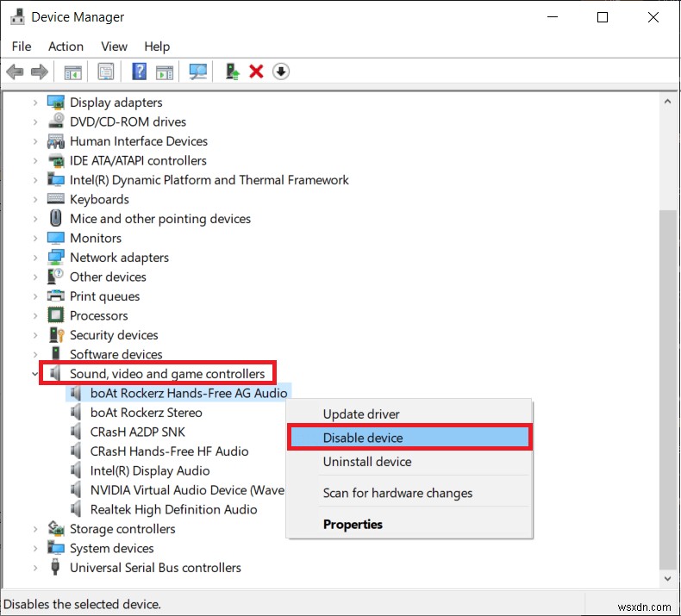
Task: Open Properties from the context menu
Action: 409,524
